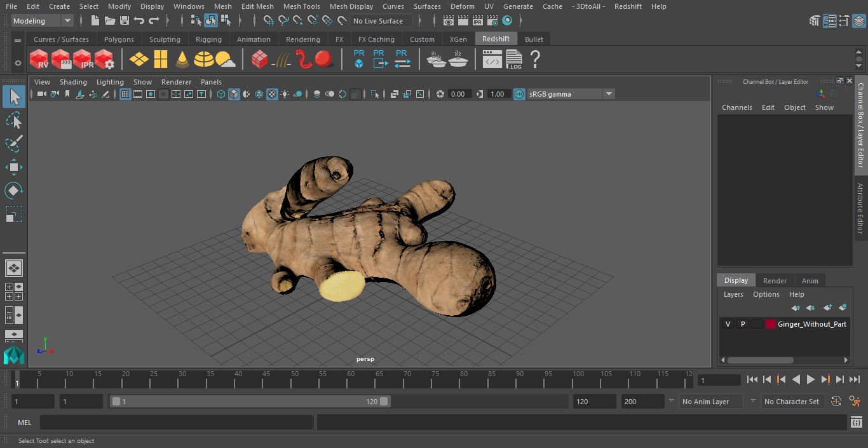Toggle the viewport grid display button

click(x=125, y=94)
